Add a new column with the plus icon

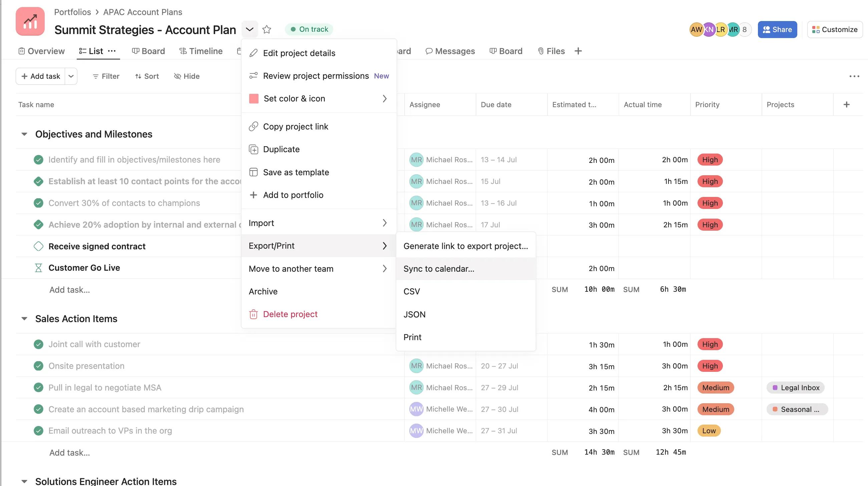[846, 104]
